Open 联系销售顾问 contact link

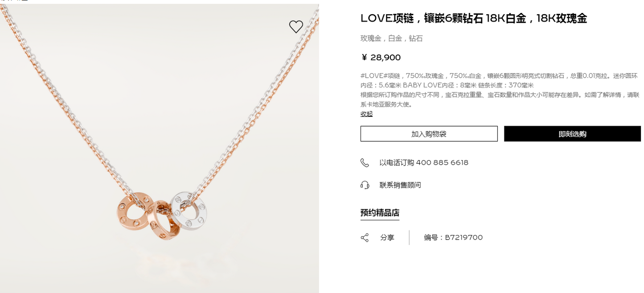click(x=400, y=185)
